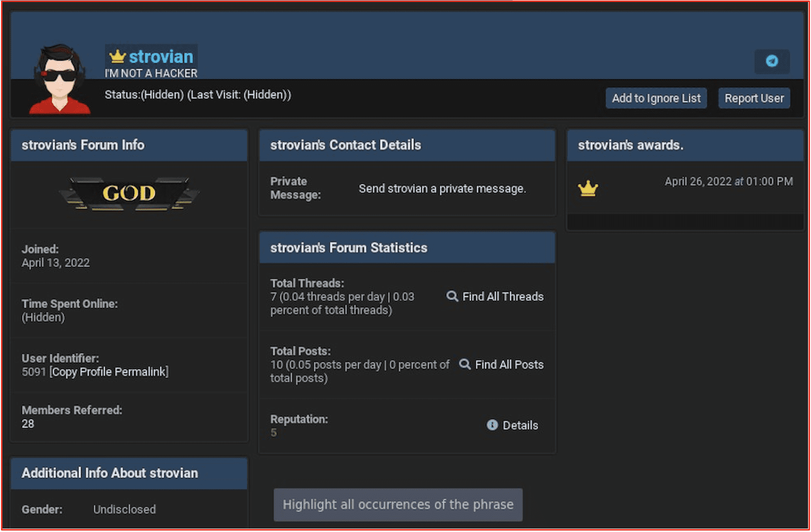Click the info icon beside reputation Details
This screenshot has height=532, width=811.
[x=492, y=425]
